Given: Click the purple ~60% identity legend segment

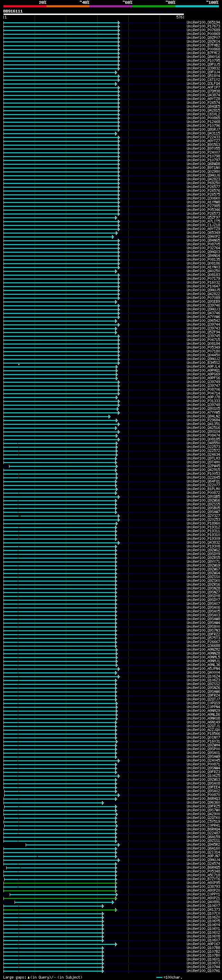Looking at the screenshot, I should pyautogui.click(x=111, y=6).
